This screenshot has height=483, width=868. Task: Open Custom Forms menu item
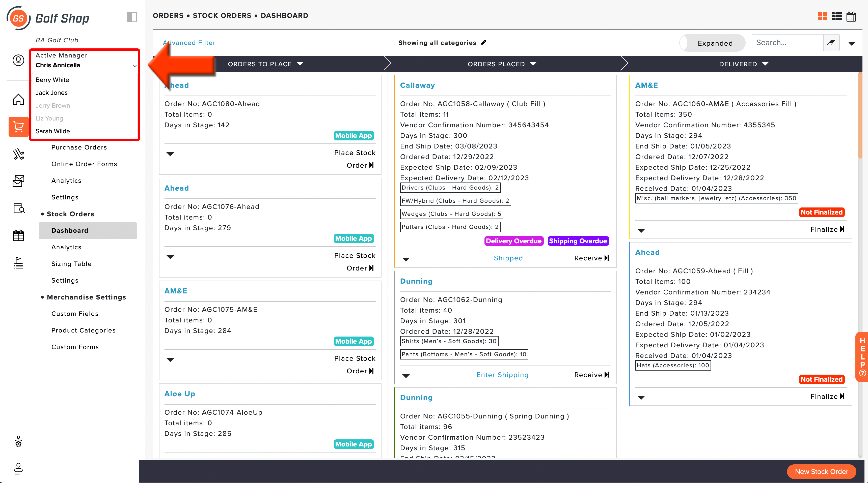coord(75,347)
